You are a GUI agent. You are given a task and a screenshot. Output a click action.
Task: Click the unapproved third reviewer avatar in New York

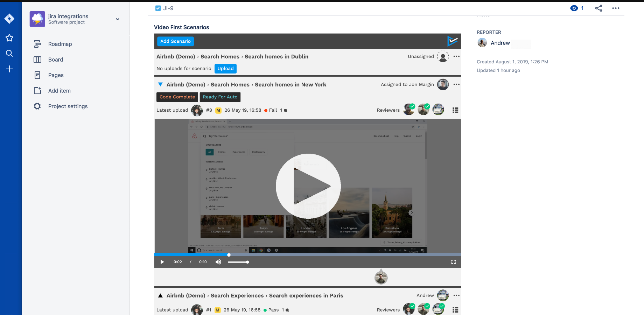(438, 110)
